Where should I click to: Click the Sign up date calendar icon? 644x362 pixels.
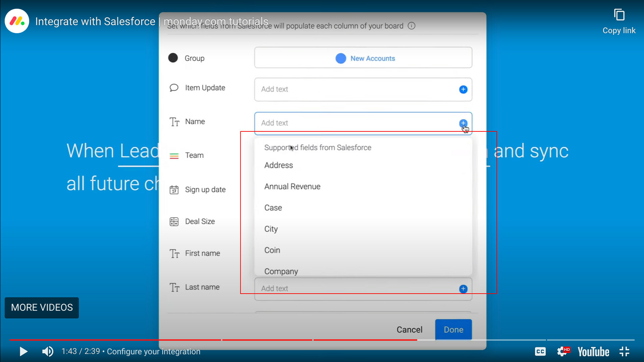click(x=174, y=190)
